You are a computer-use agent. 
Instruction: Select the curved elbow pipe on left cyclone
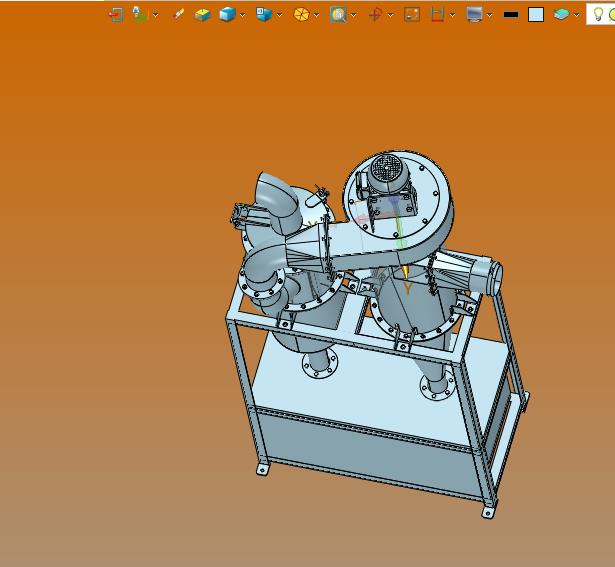[277, 202]
